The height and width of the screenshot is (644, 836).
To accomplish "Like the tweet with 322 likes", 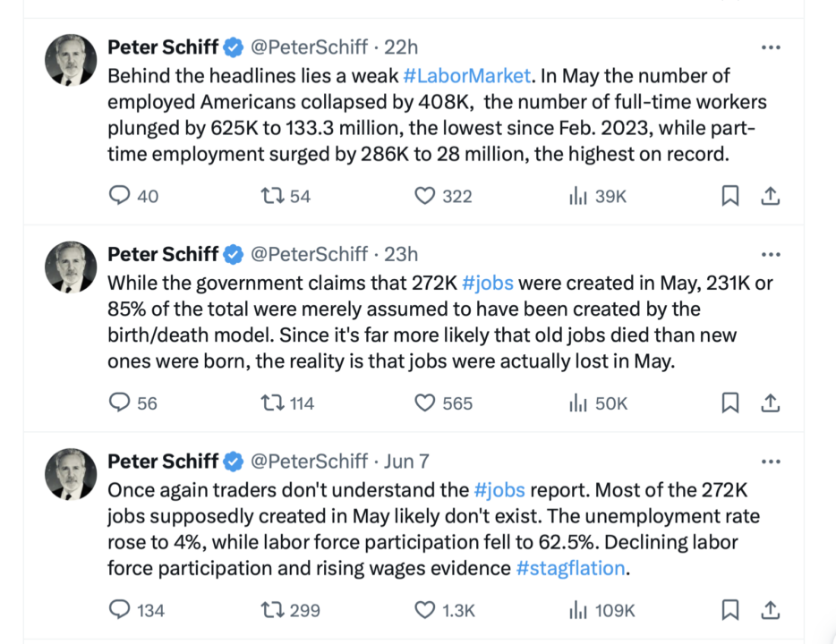I will click(x=424, y=196).
